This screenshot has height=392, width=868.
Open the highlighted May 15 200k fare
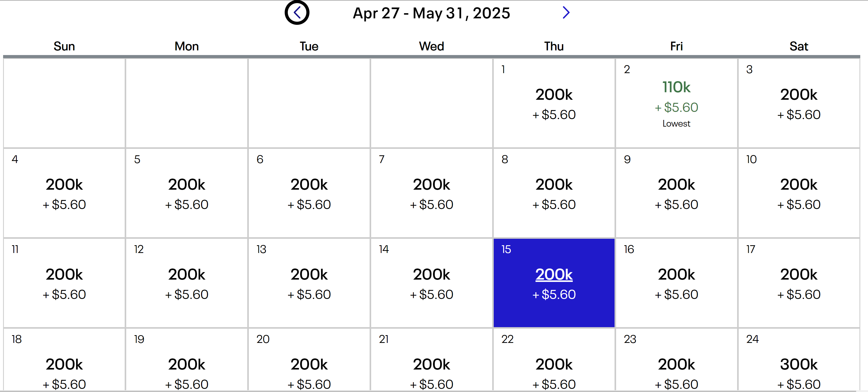[x=554, y=283]
